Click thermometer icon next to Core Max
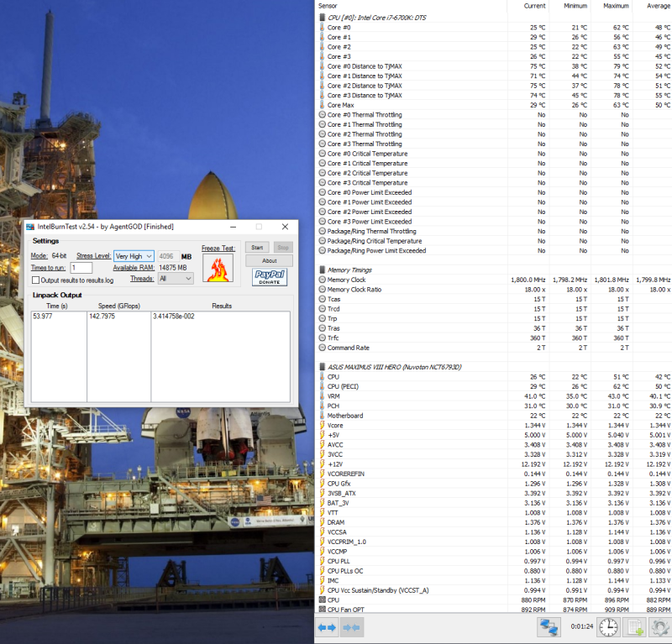Screen dimensions: 672x644 323,105
